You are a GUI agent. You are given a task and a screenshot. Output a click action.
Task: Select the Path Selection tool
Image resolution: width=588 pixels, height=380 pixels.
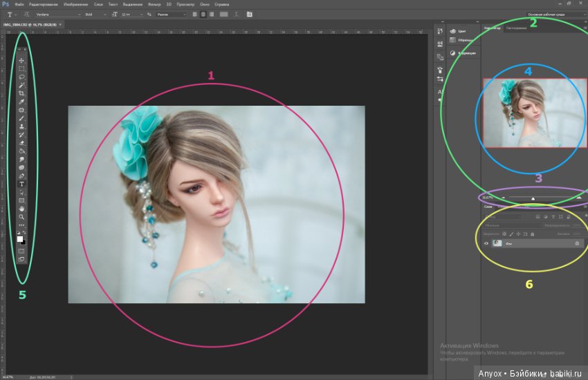21,193
